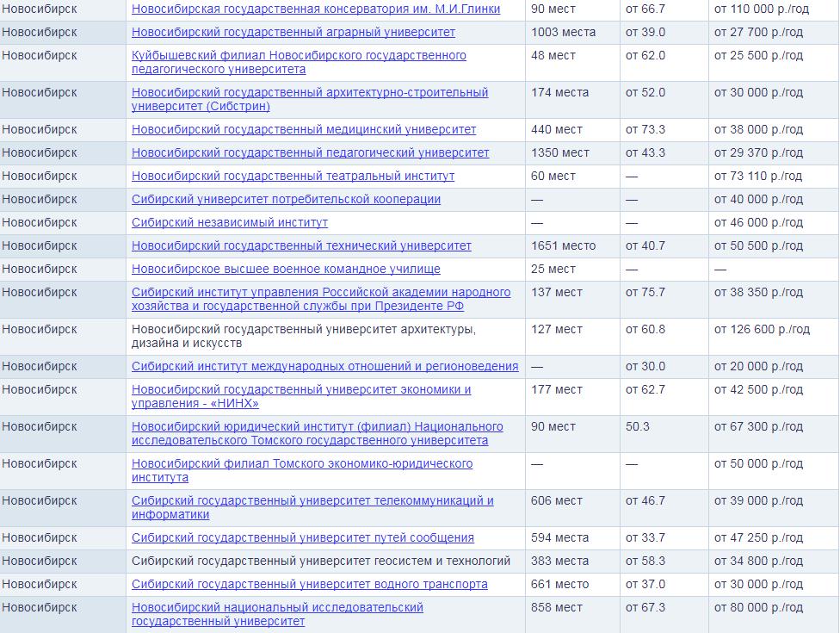Click price 'от 110 000 р./год'

(762, 9)
